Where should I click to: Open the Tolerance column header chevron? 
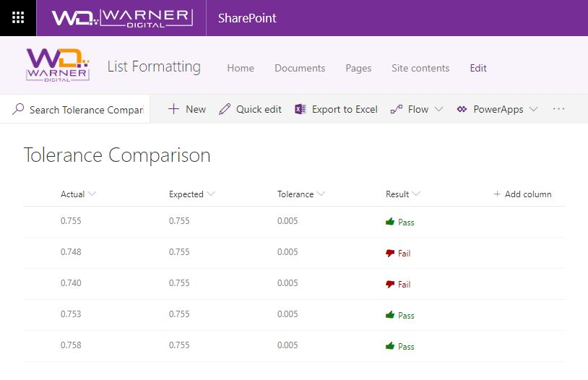(321, 194)
